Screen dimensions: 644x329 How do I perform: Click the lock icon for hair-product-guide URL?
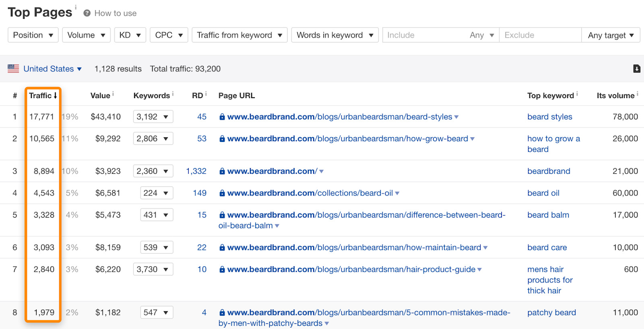click(x=222, y=269)
